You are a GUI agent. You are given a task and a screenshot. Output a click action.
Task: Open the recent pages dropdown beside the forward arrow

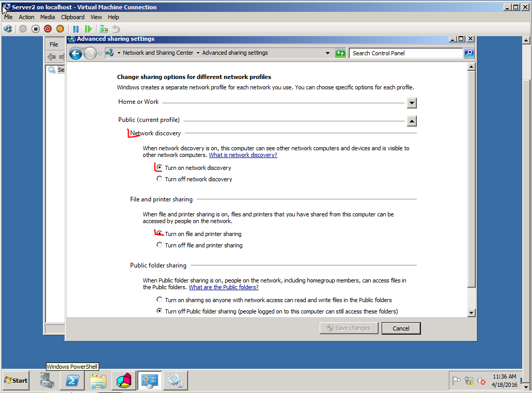pos(100,54)
